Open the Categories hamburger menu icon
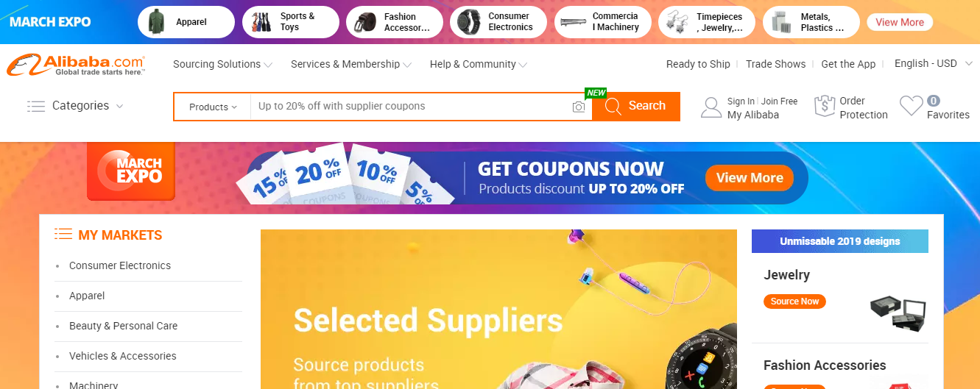980x389 pixels. pos(36,106)
